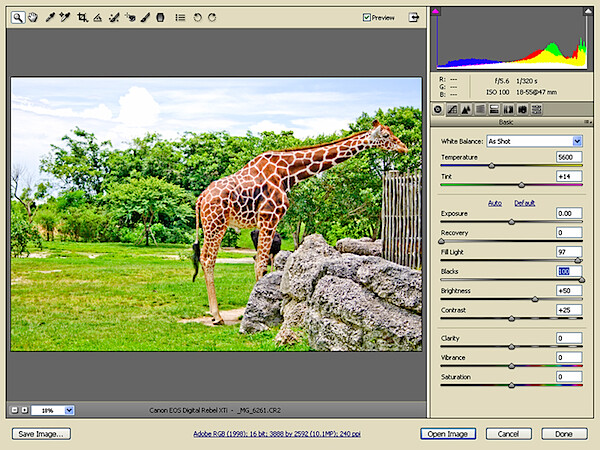Open the Lens Corrections panel tab
This screenshot has height=450, width=600.
coord(508,110)
